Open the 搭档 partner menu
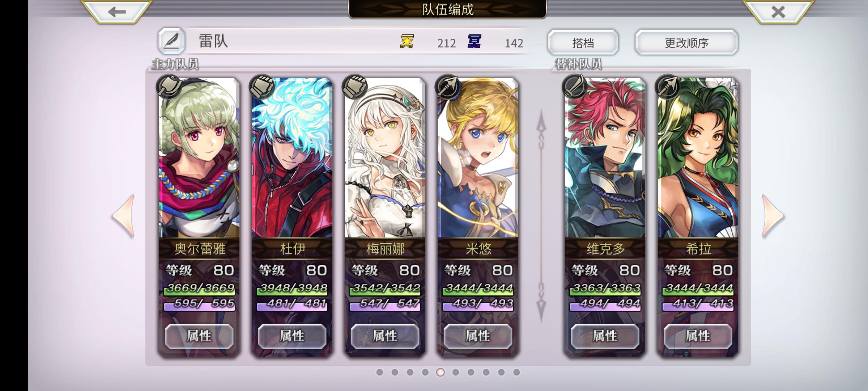Screen dimensions: 868x391 point(583,43)
